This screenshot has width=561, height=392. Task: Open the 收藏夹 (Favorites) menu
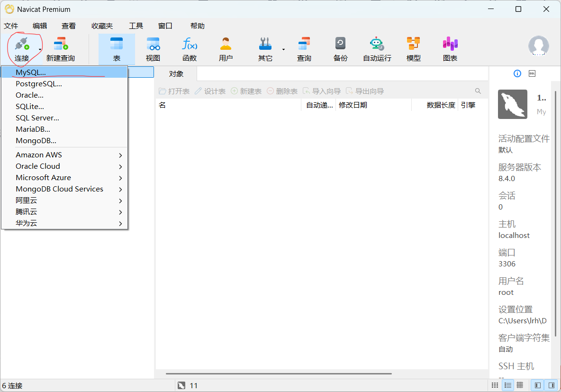[x=102, y=26]
